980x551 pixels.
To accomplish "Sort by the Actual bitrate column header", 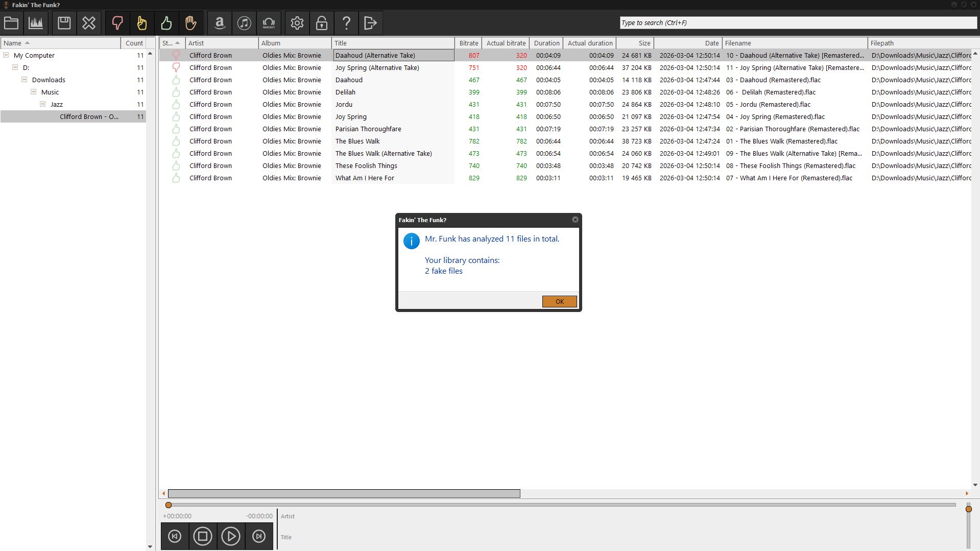I will 506,43.
